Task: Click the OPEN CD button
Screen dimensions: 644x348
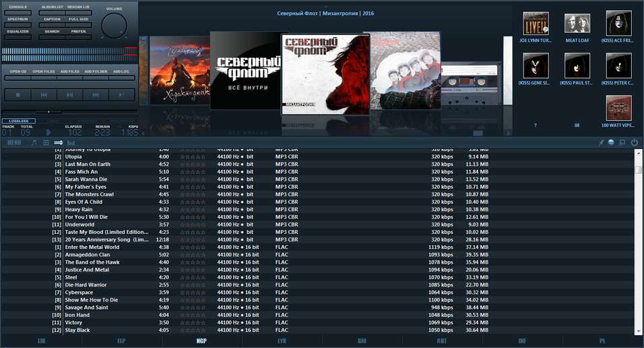Action: coord(18,78)
